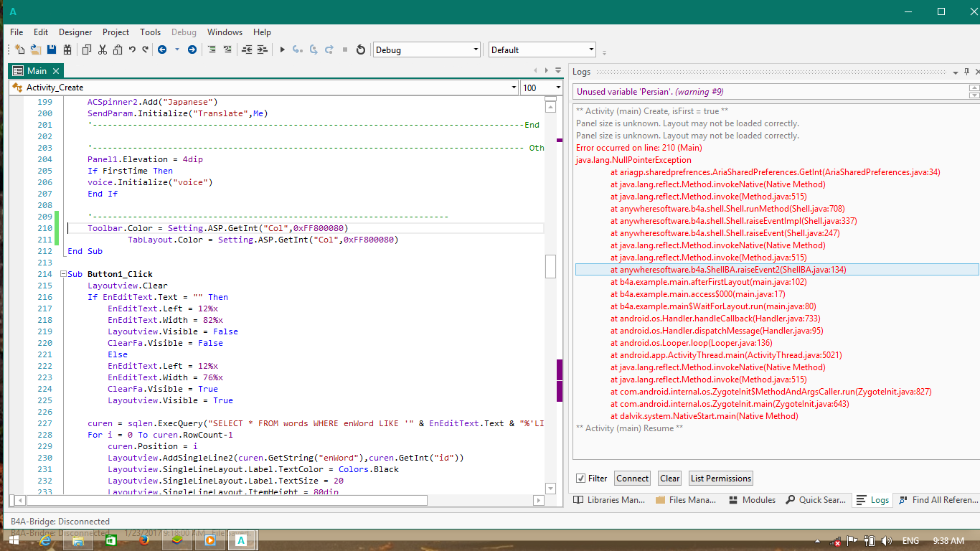This screenshot has height=551, width=980.
Task: Click the New file toolbar icon
Action: coord(20,50)
